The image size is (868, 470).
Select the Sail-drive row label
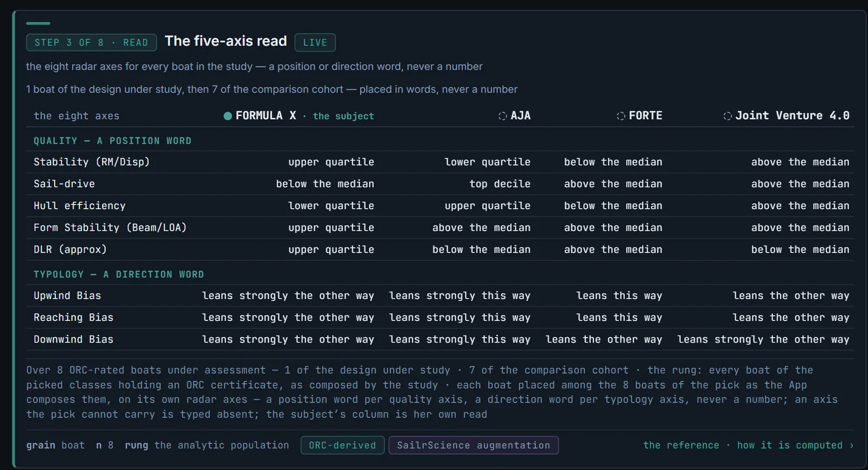(64, 184)
